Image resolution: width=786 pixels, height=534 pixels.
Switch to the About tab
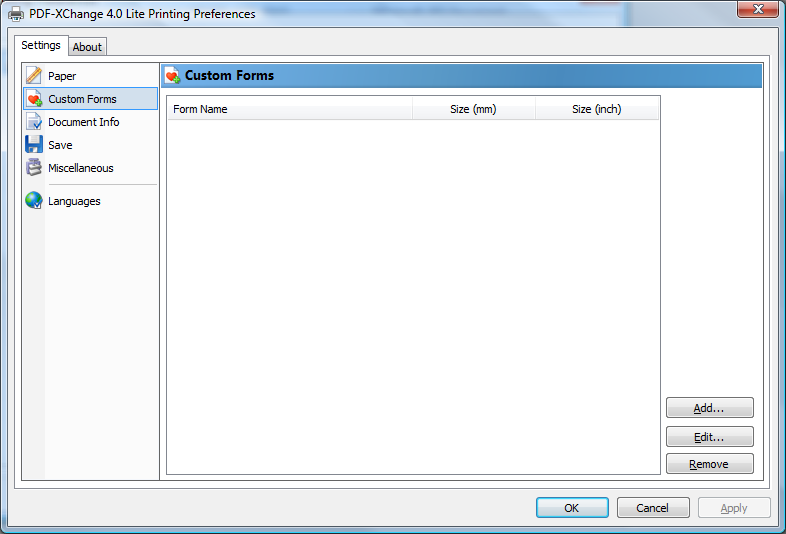87,47
